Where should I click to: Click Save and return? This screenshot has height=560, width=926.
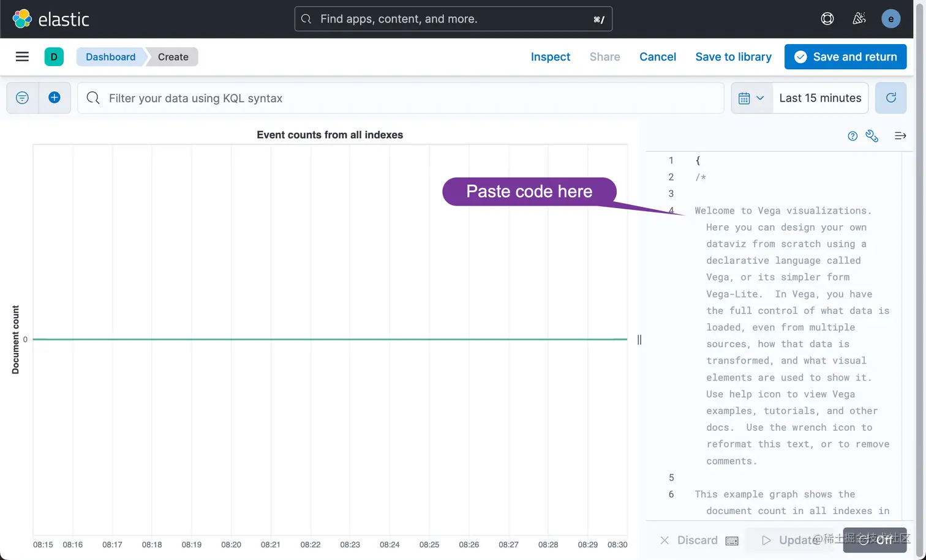[845, 57]
